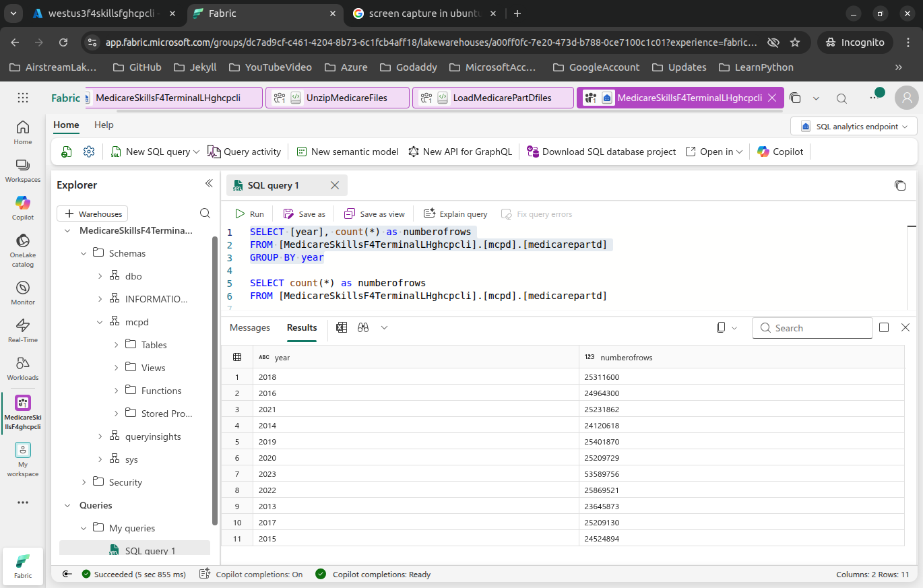Open the Monitor hub
Screen dimensions: 923x588
[x=23, y=292]
